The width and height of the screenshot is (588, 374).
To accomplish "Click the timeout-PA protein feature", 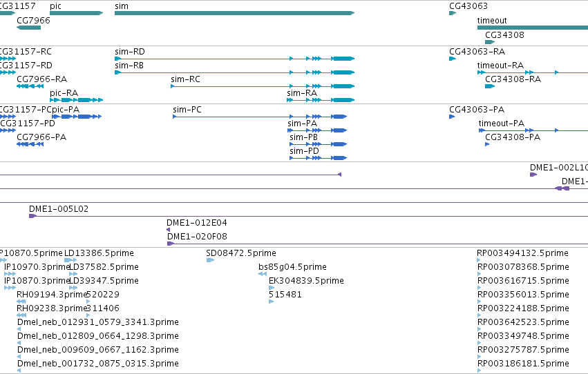I will click(x=533, y=130).
